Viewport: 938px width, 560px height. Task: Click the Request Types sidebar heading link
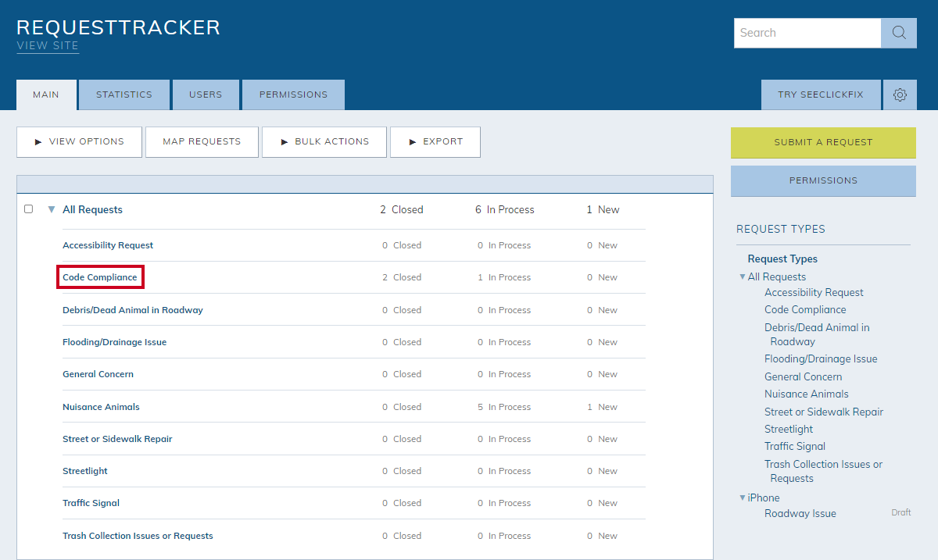(x=782, y=259)
